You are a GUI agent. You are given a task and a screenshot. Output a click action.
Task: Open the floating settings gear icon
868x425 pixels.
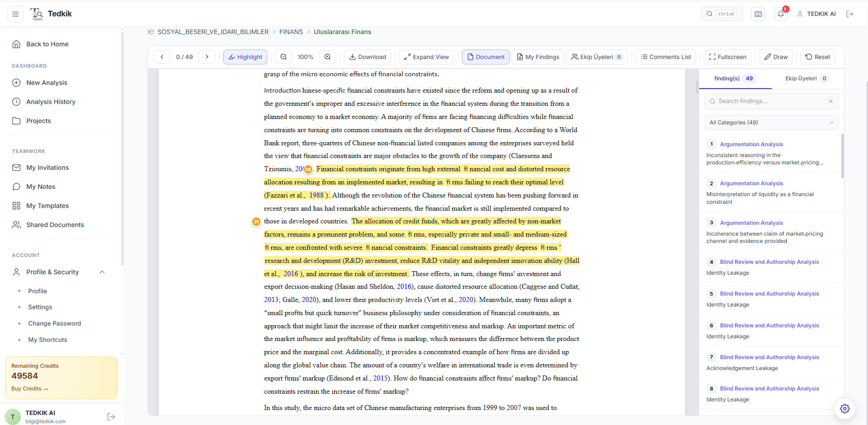click(844, 409)
